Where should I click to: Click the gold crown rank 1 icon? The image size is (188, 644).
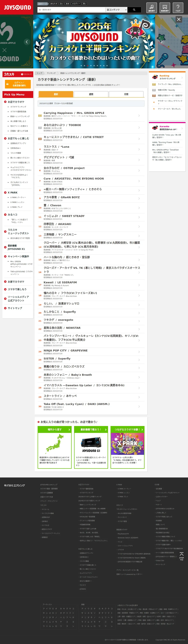pyautogui.click(x=40, y=115)
